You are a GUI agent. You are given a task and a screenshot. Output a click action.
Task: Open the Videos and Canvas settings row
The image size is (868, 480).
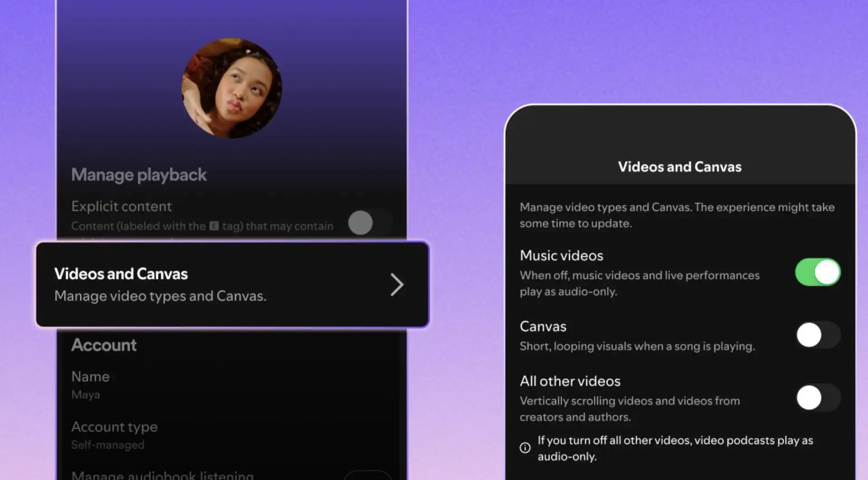(x=181, y=284)
